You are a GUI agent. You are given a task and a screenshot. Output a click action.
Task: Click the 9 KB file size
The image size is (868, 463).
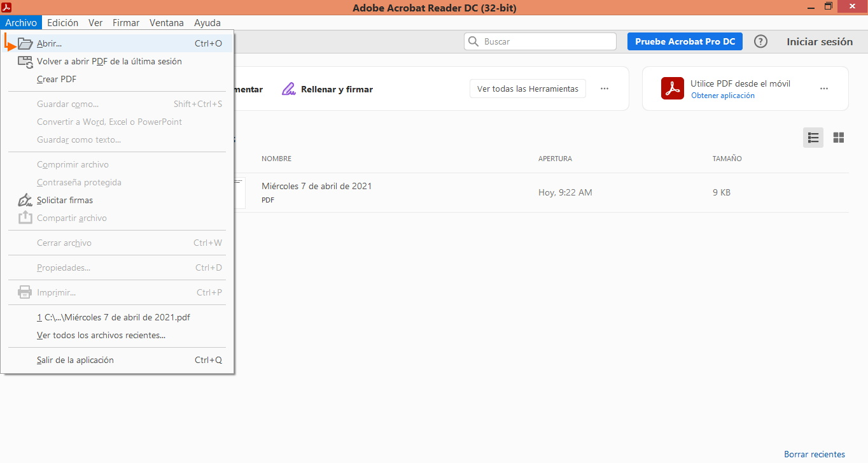point(722,192)
